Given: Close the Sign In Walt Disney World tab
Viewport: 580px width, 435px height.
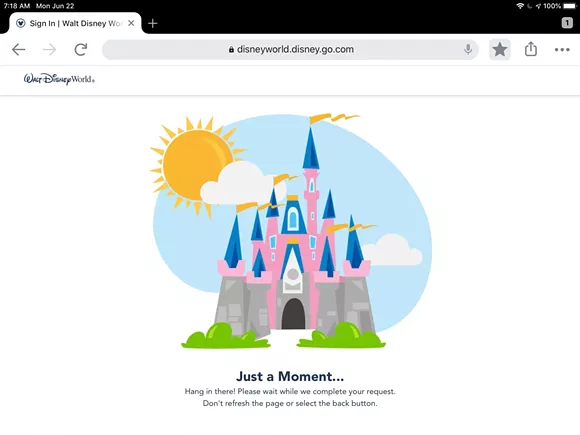Looking at the screenshot, I should click(x=131, y=23).
